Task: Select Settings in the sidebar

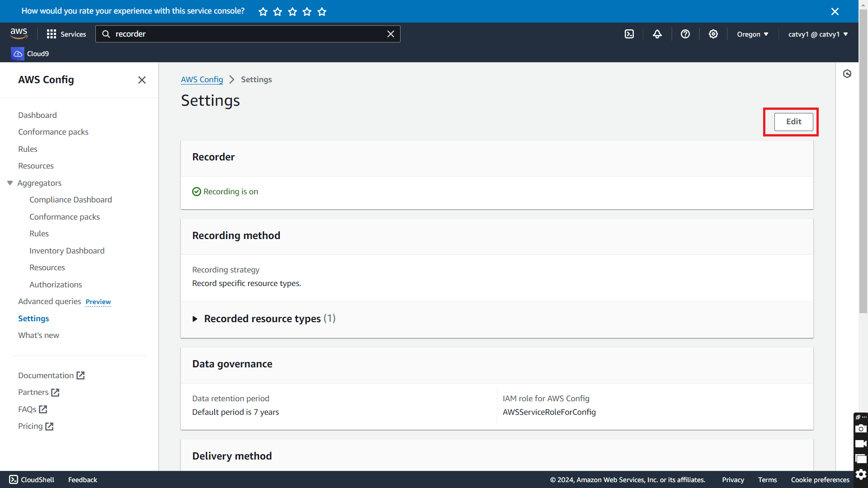Action: click(33, 319)
